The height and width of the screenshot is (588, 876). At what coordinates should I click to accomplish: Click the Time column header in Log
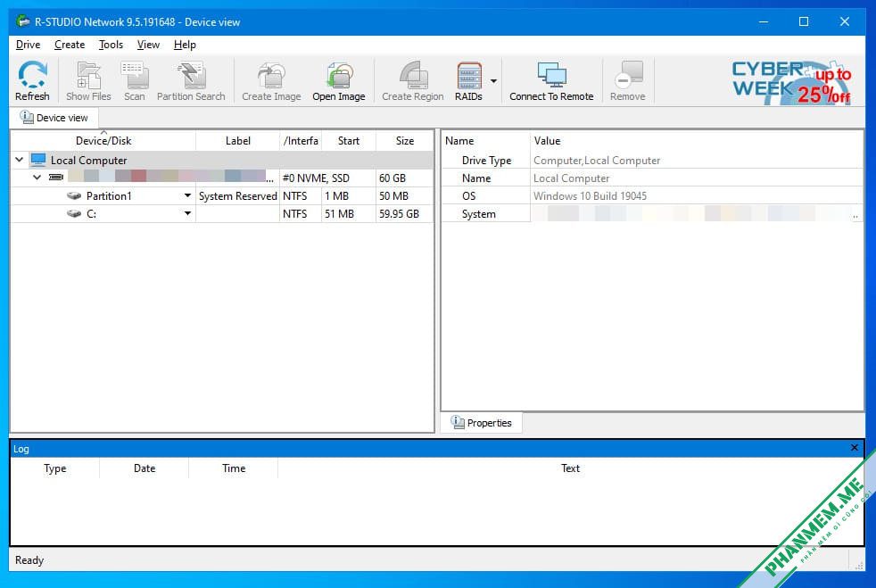tap(234, 468)
